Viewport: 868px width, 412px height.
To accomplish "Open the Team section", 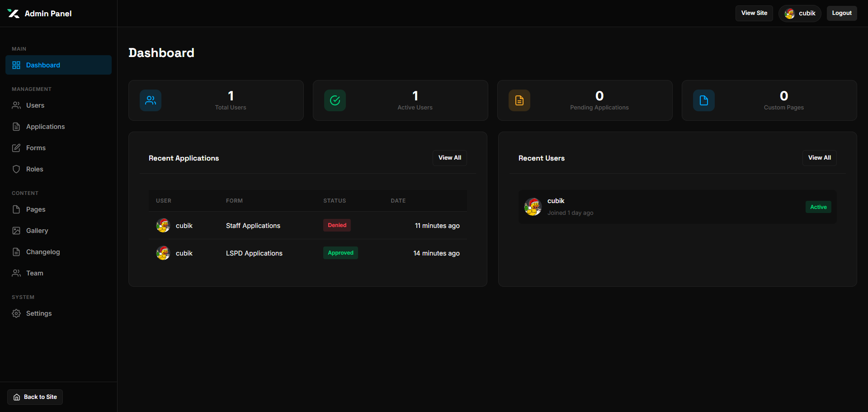I will [x=58, y=273].
